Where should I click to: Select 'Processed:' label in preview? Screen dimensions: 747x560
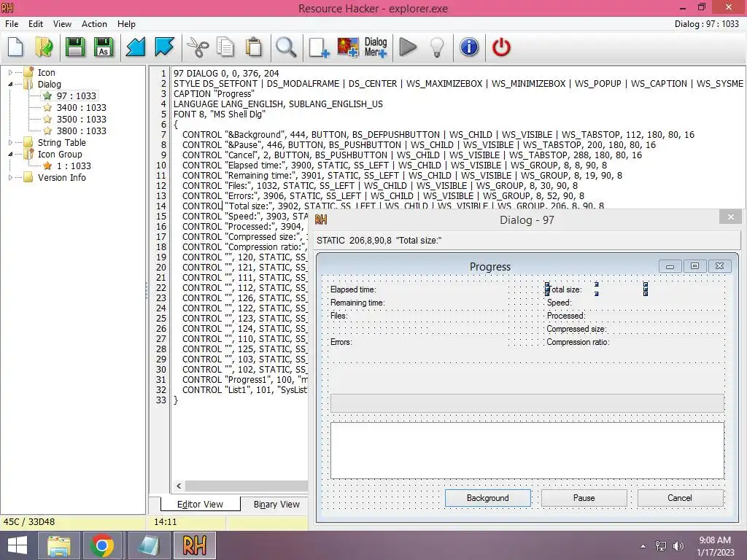pos(566,316)
